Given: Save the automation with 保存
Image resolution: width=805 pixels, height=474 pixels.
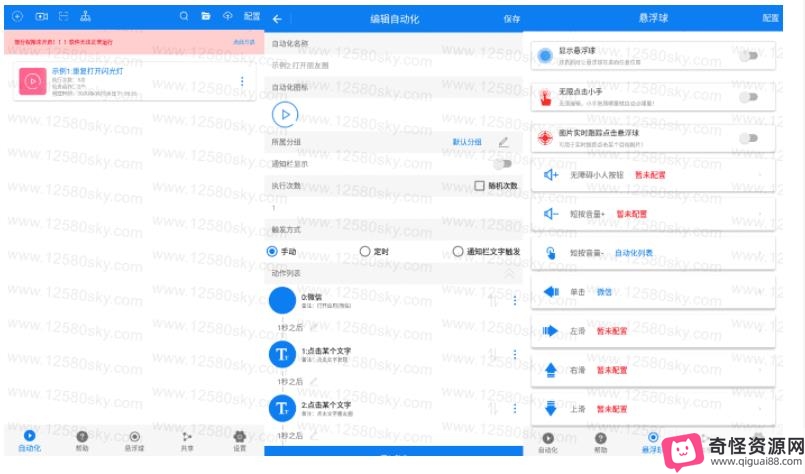Looking at the screenshot, I should tap(511, 20).
